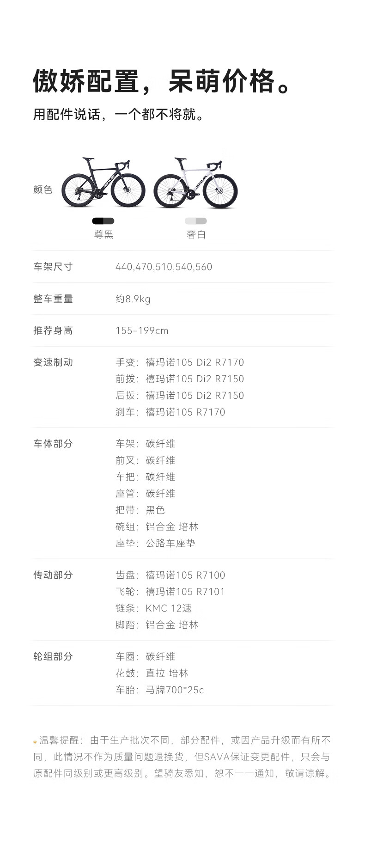Select the white bike thumbnail image
365x868 pixels.
point(195,182)
